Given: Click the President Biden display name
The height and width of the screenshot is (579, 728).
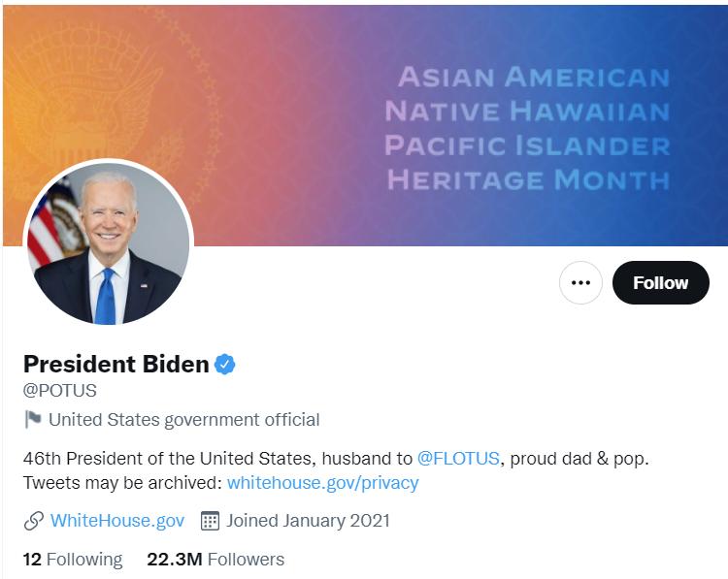Looking at the screenshot, I should [x=116, y=365].
